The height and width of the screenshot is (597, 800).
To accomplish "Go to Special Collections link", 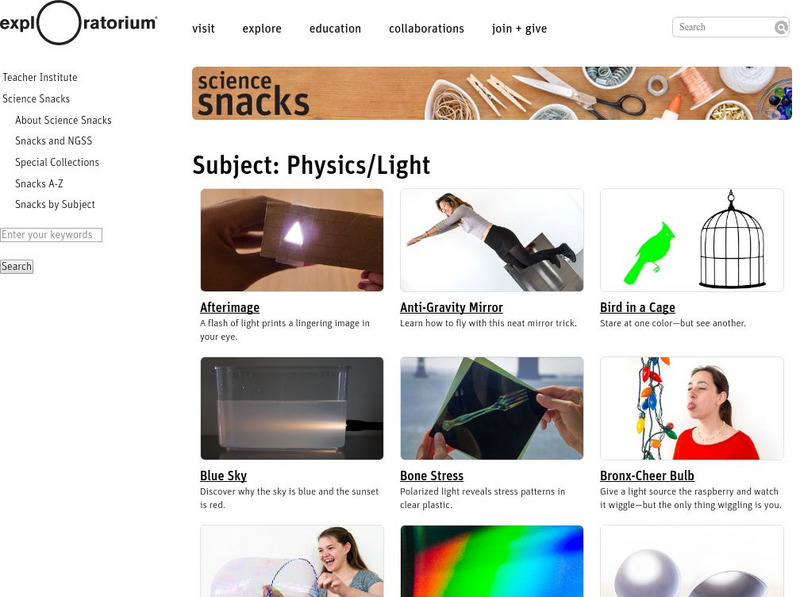I will (x=57, y=162).
